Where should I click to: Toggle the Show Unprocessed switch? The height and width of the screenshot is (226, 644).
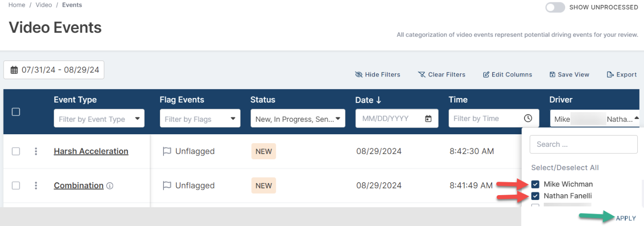click(555, 7)
